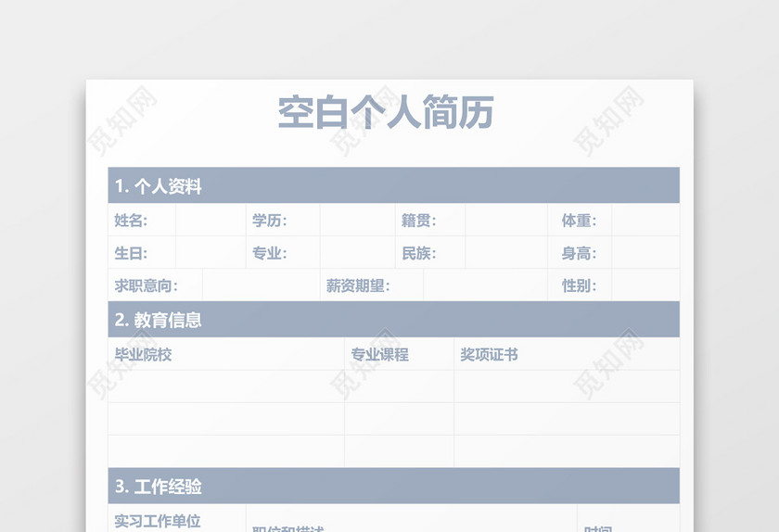Click the 学历: label cell
The width and height of the screenshot is (779, 532).
tap(283, 220)
